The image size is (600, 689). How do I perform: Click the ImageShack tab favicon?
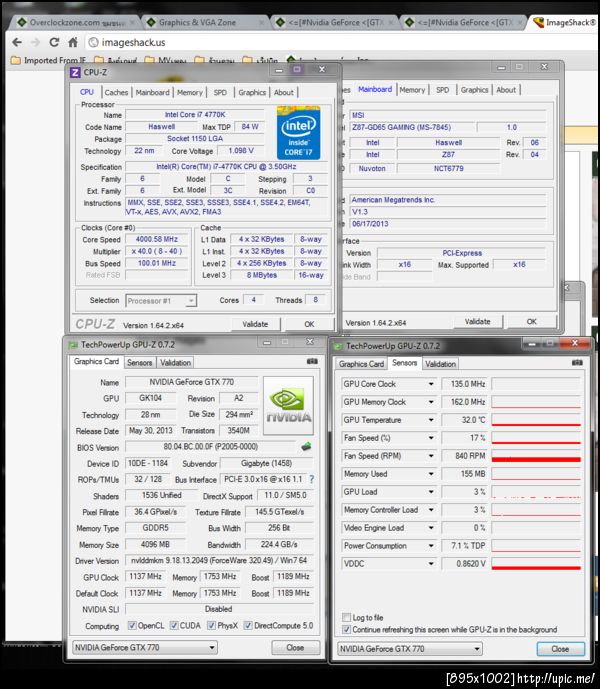539,22
